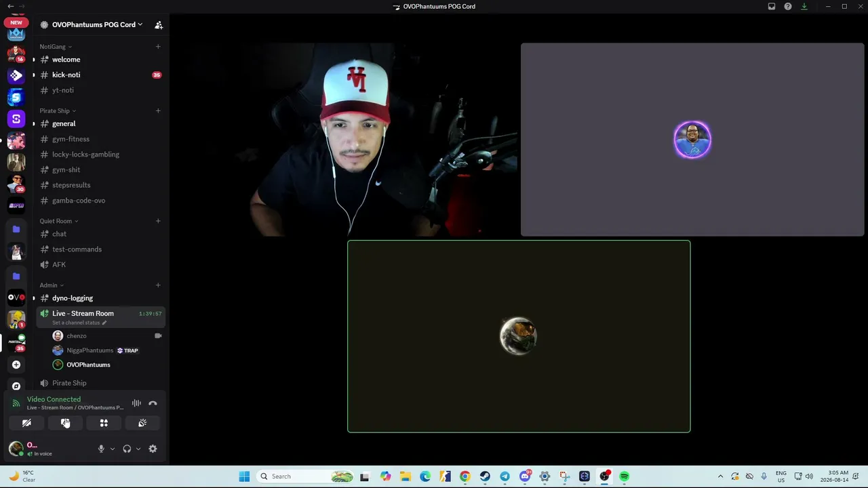Screen dimensions: 868x488
Task: Click the Windows taskbar Search box
Action: point(307,476)
